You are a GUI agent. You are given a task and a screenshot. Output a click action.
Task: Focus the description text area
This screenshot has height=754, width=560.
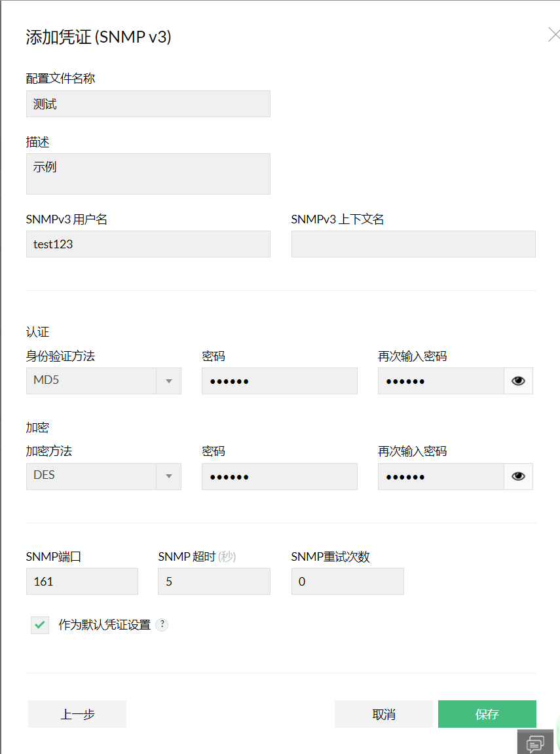[148, 174]
